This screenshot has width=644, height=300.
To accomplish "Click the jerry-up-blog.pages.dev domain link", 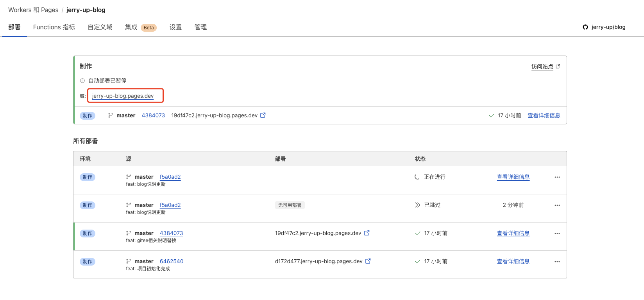I will coord(123,96).
